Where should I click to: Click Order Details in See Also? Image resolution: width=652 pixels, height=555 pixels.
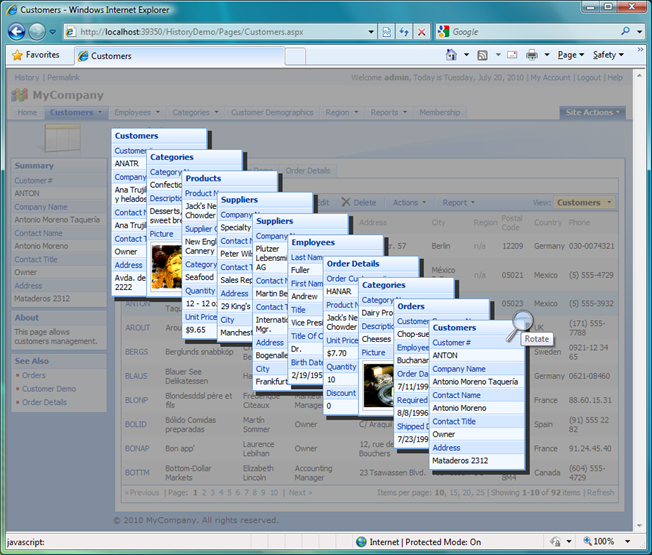tap(44, 402)
